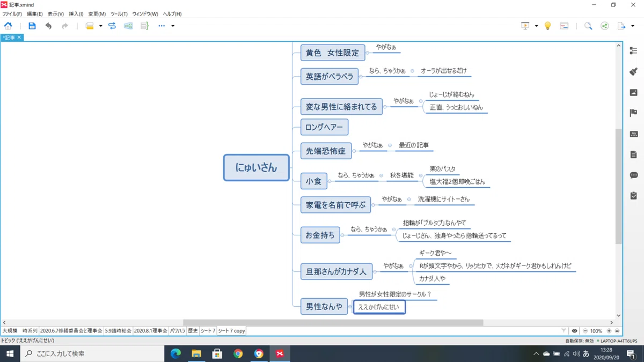644x362 pixels.
Task: Open the 編集(E) menu
Action: (x=35, y=14)
